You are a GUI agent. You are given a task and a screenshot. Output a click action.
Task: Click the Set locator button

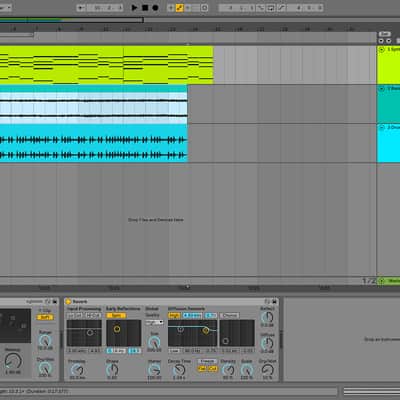385,34
